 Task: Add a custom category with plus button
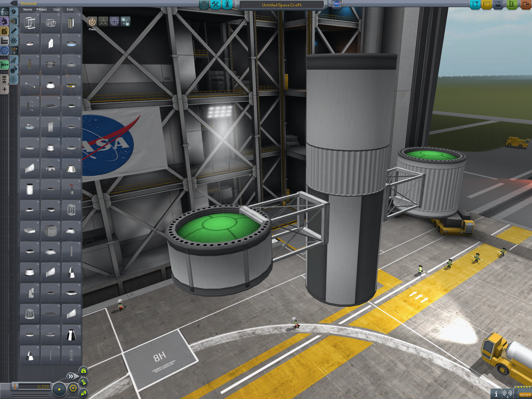tap(4, 89)
